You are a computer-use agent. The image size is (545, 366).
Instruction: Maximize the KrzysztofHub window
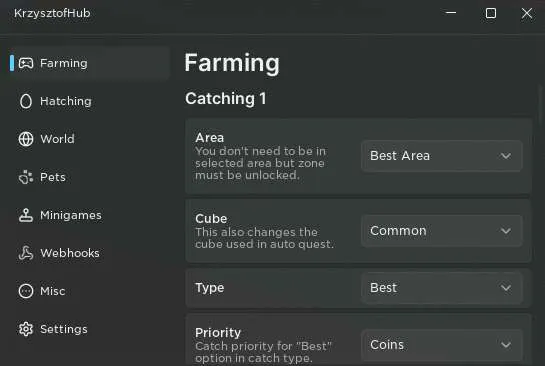click(491, 13)
